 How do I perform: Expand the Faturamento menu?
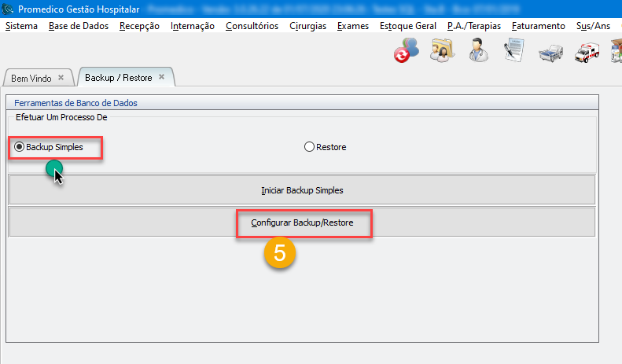[x=538, y=26]
